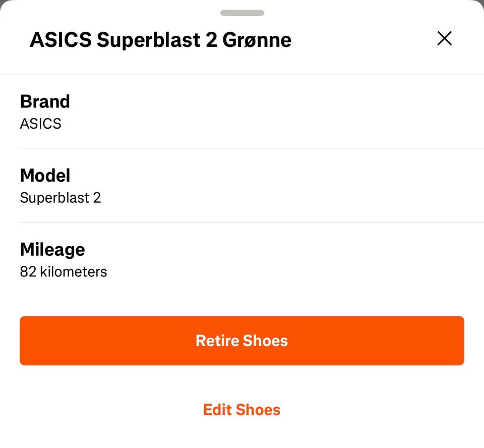Click the number 82 under Mileage

click(27, 272)
